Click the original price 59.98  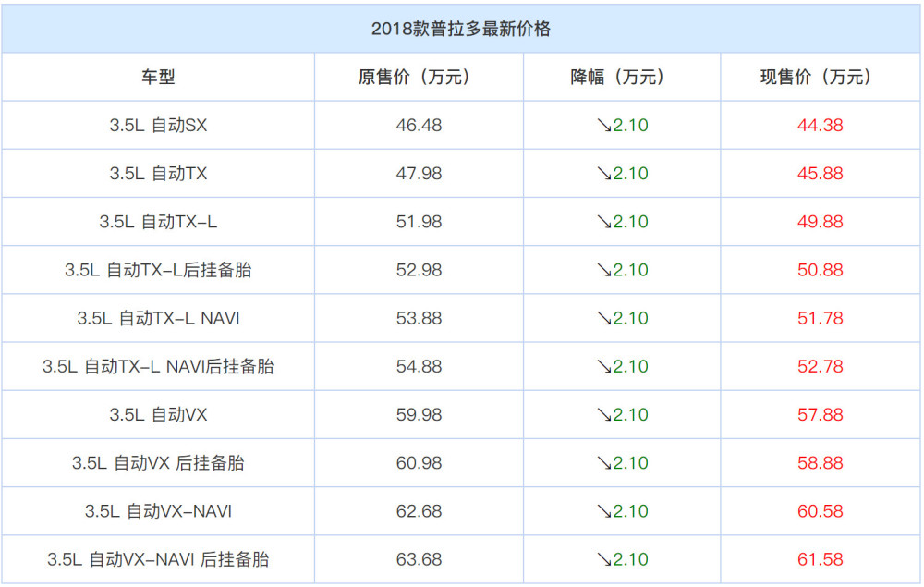point(419,414)
